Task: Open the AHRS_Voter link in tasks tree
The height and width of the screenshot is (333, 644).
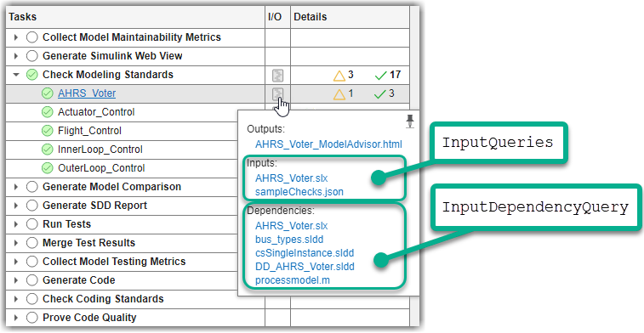Action: click(x=87, y=93)
